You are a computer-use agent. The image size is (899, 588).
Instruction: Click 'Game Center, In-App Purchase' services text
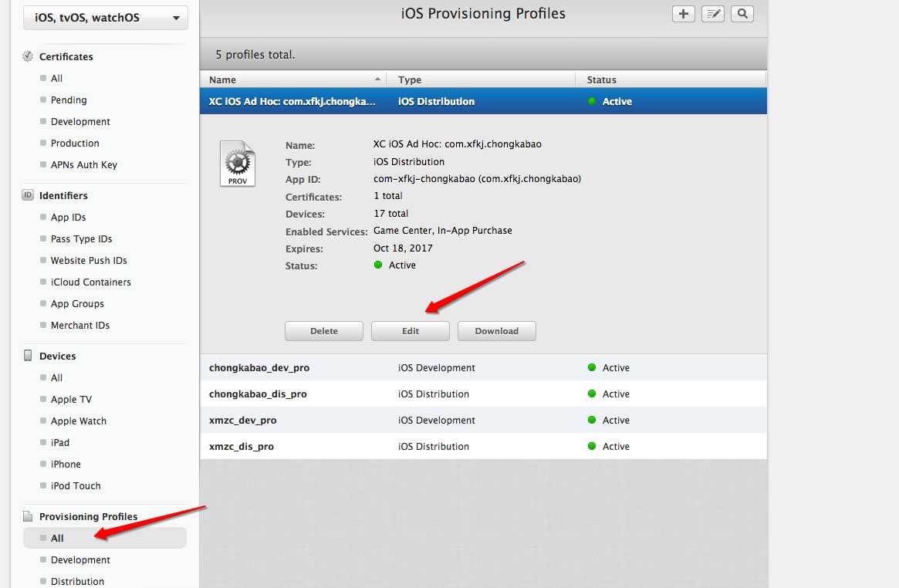pyautogui.click(x=443, y=231)
